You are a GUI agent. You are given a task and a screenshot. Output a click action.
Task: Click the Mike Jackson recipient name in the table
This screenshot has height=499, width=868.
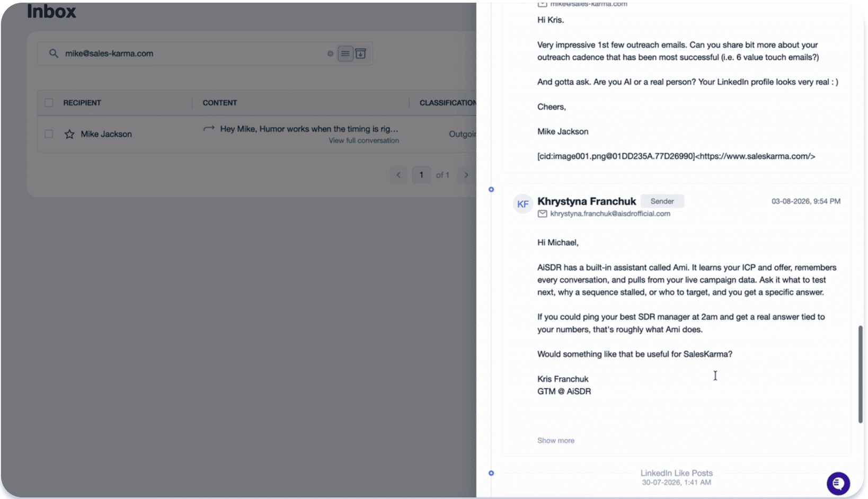[x=107, y=134]
